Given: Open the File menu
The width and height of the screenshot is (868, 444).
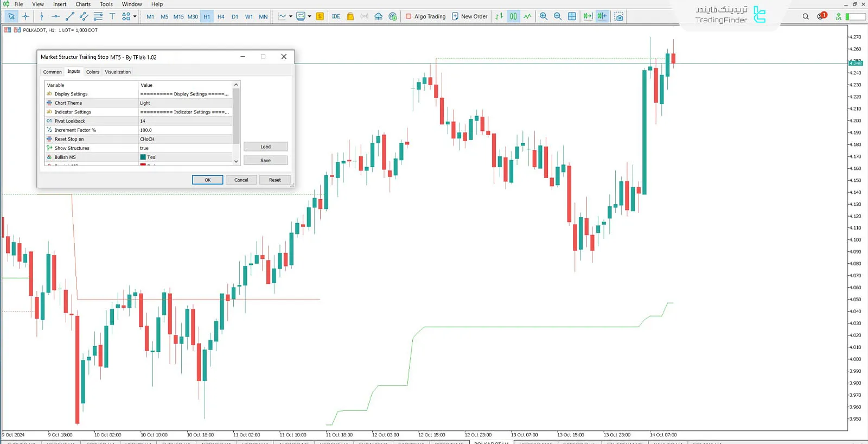Looking at the screenshot, I should 18,4.
